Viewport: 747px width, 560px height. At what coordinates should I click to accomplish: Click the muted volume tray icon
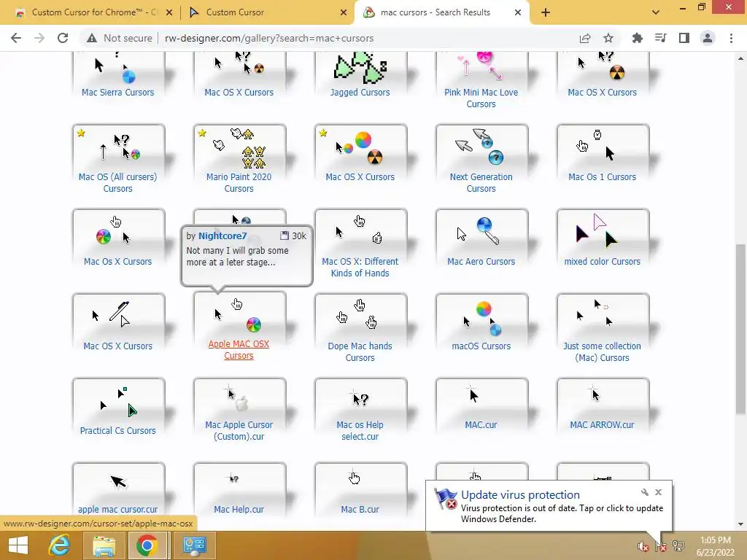[643, 547]
